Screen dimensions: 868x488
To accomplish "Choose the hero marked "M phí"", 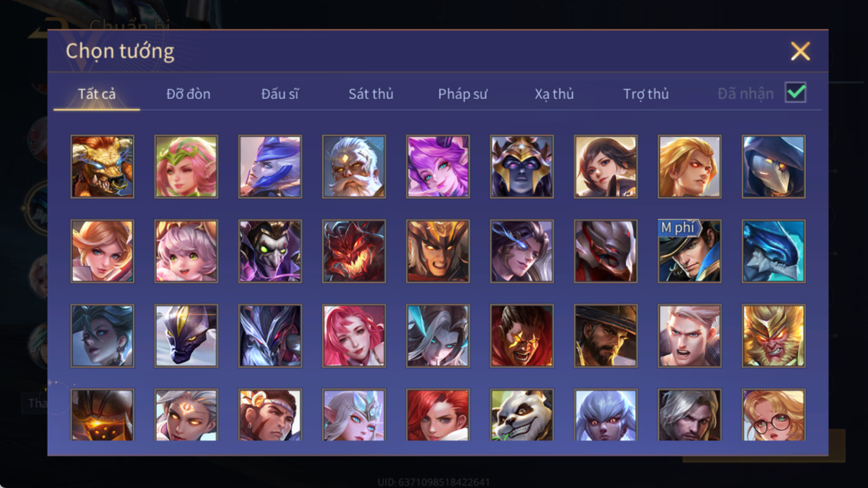I will 689,251.
